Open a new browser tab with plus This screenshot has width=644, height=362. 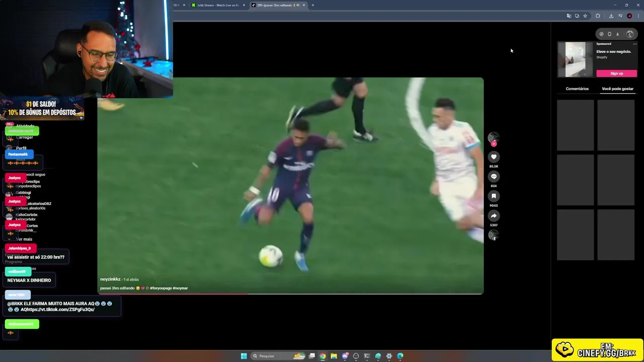312,5
